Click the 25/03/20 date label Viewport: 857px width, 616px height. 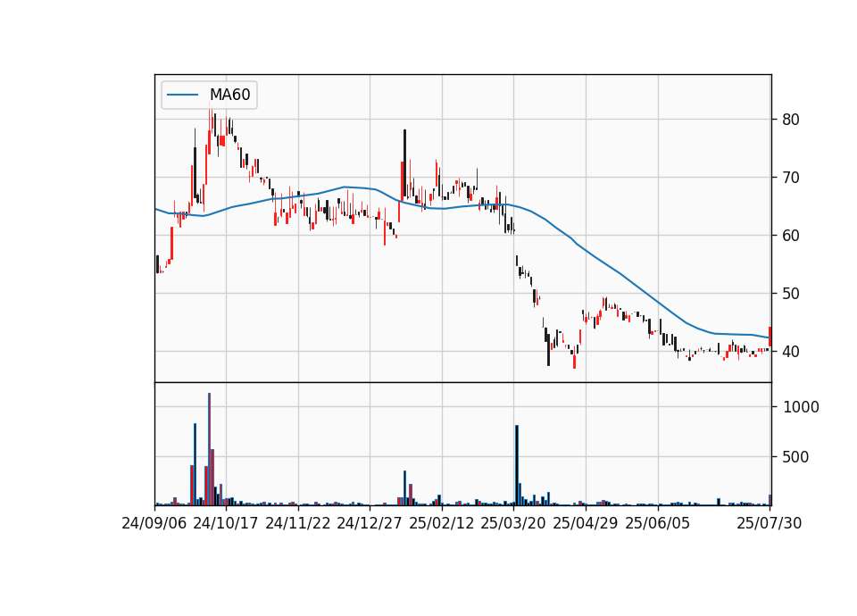click(513, 523)
